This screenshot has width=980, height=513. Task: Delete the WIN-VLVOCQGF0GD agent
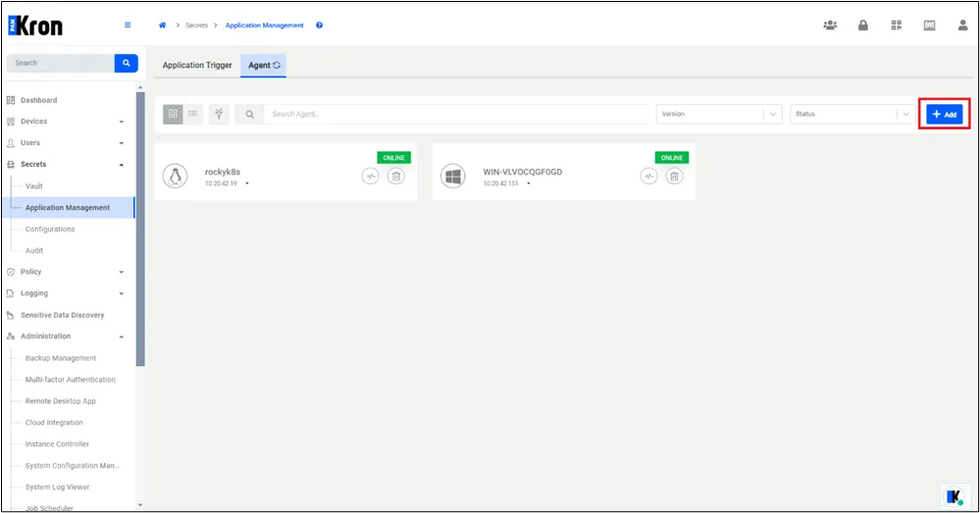(x=674, y=177)
